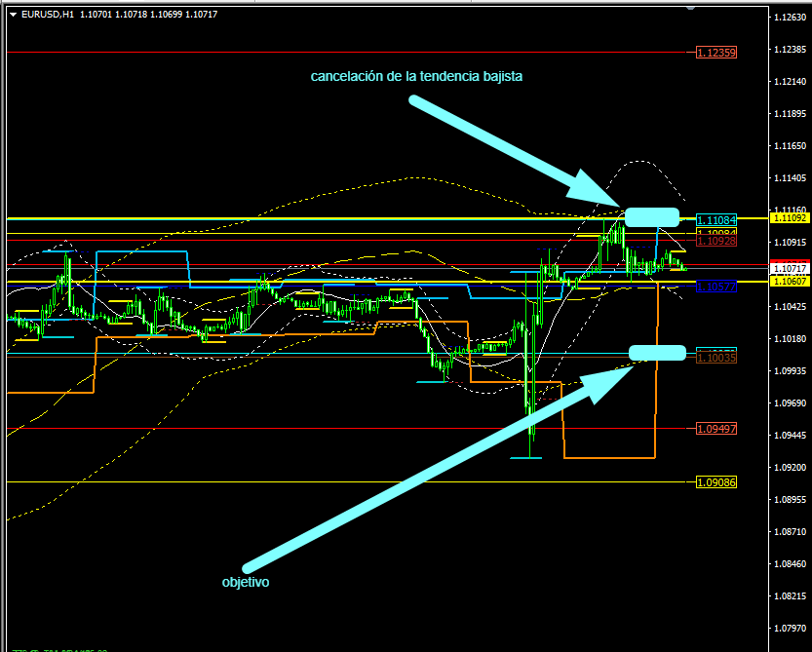Select the red 1.10928 level label
Viewport: 812px width, 652px height.
pos(716,241)
